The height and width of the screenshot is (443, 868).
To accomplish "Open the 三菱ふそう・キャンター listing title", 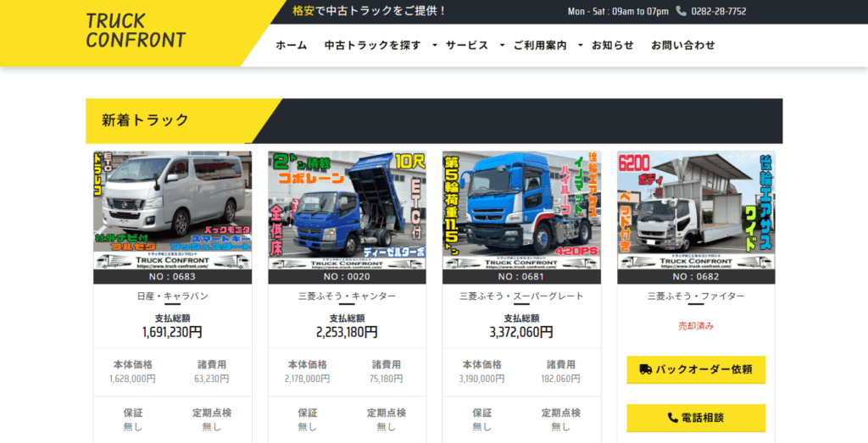I will 347,296.
